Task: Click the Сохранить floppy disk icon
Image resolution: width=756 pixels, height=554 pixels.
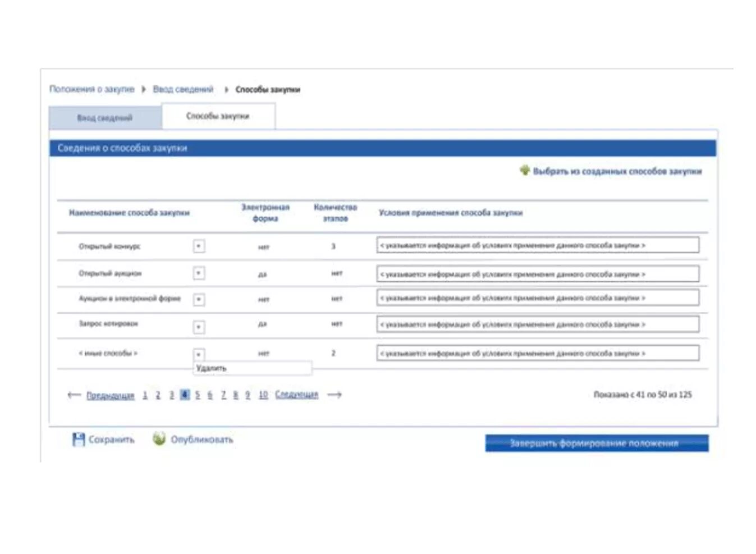Action: [79, 439]
